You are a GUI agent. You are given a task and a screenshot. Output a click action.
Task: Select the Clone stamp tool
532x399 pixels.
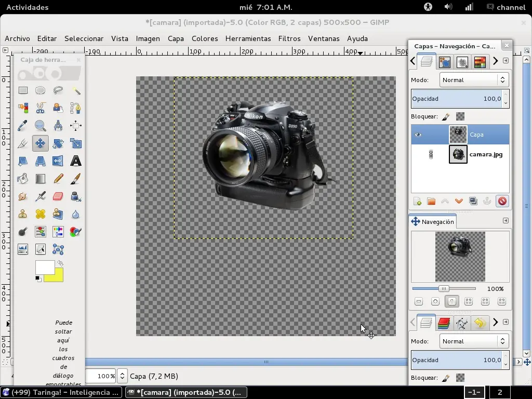coord(23,214)
